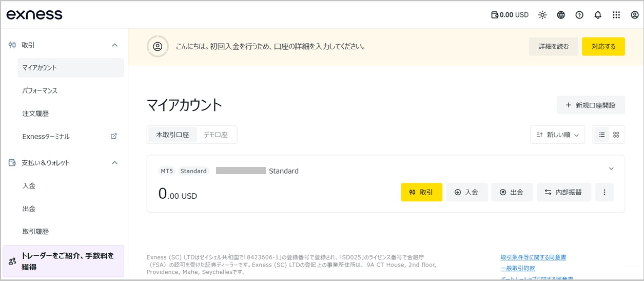
Task: Collapse the 支払い＆ウォレット section
Action: (x=115, y=163)
